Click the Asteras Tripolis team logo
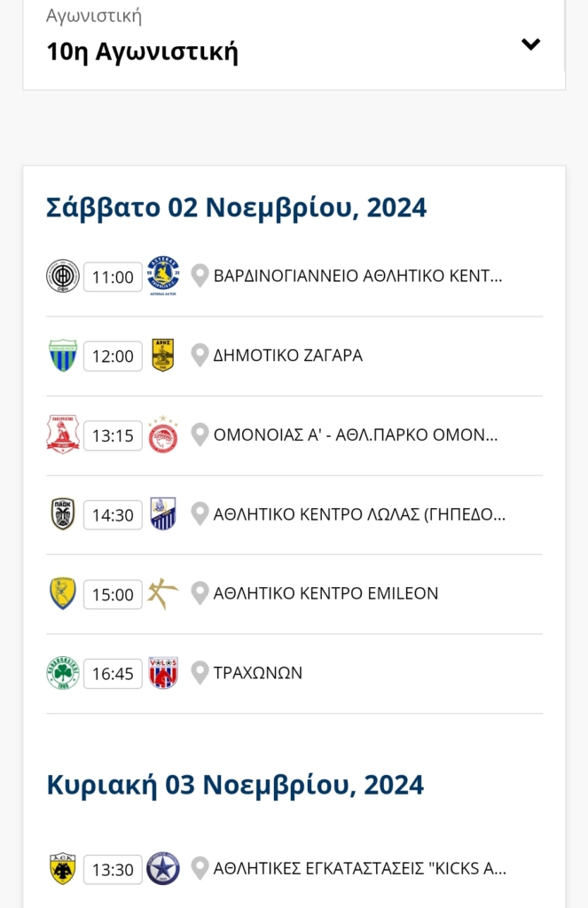The image size is (588, 908). pyautogui.click(x=163, y=276)
